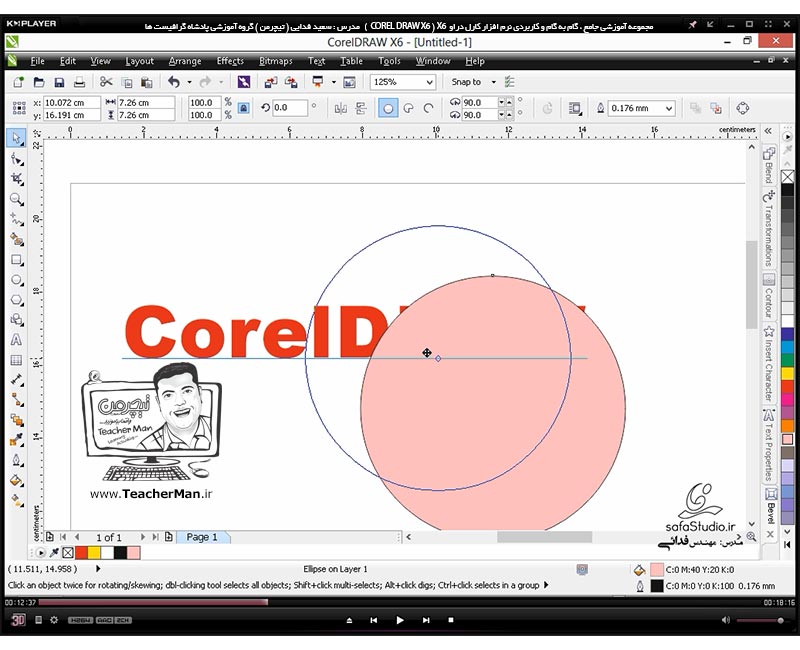
Task: Click the Cut scissors icon
Action: 106,82
